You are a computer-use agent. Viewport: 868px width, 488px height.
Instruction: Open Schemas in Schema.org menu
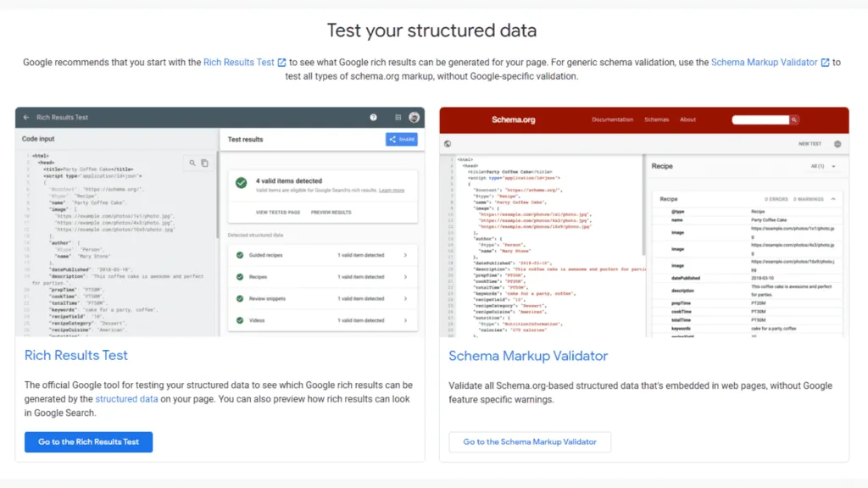pyautogui.click(x=657, y=119)
